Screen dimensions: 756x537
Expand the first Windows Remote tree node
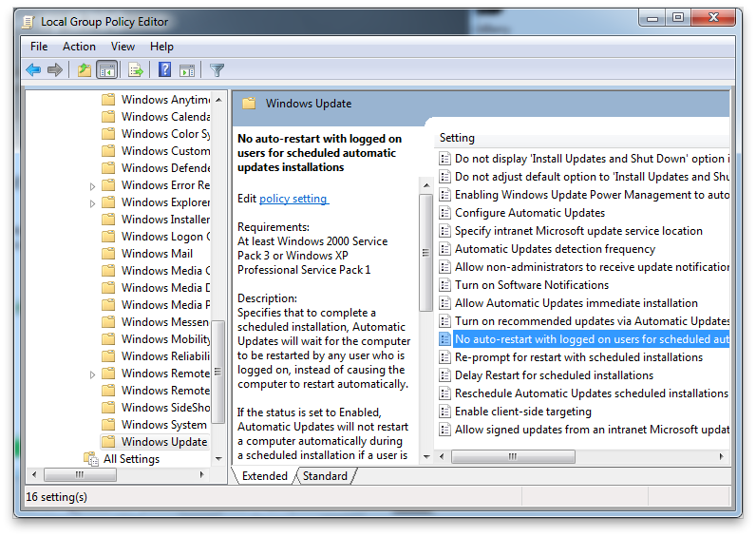point(92,374)
